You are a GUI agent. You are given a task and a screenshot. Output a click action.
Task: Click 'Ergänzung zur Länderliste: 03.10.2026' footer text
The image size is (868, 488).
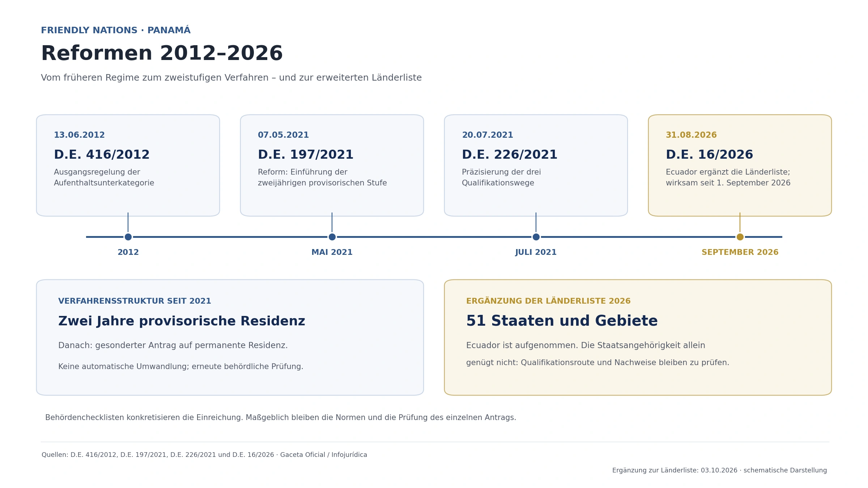720,470
